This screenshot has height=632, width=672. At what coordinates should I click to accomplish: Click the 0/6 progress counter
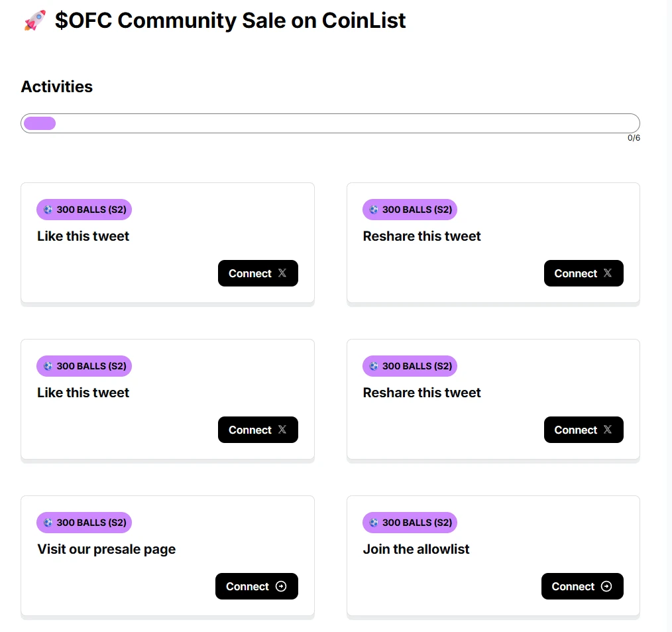coord(634,138)
